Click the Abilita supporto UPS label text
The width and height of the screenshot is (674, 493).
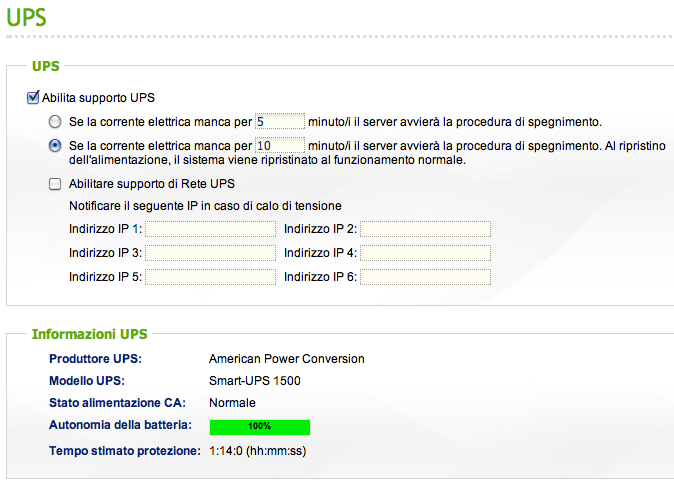click(98, 98)
